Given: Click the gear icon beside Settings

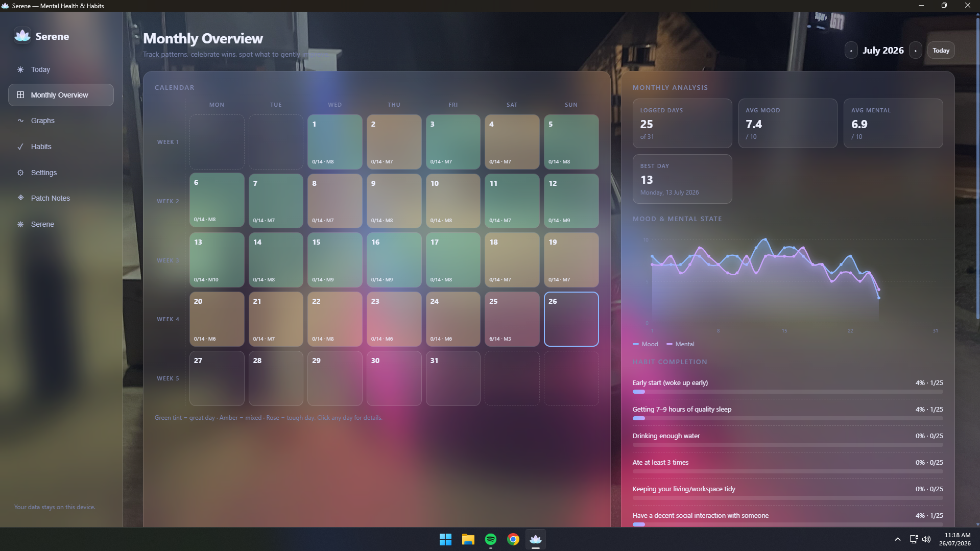Looking at the screenshot, I should pyautogui.click(x=20, y=173).
